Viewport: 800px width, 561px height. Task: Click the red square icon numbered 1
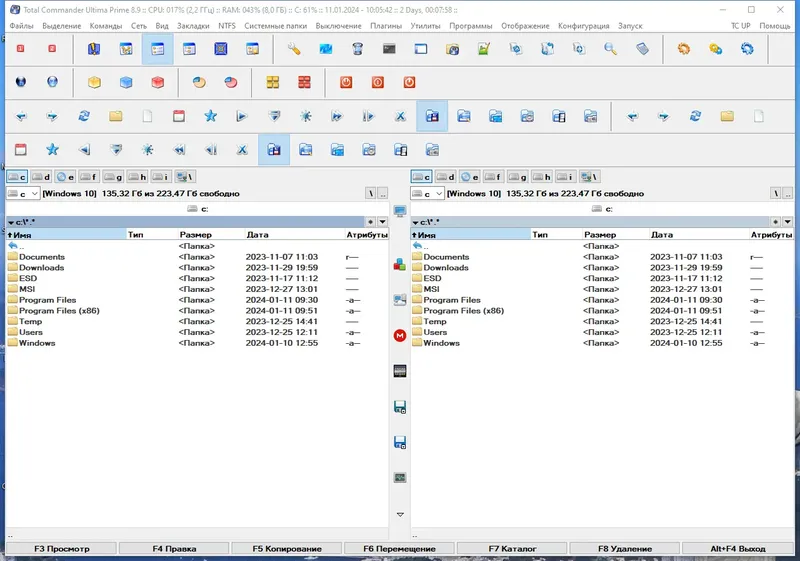pyautogui.click(x=20, y=48)
